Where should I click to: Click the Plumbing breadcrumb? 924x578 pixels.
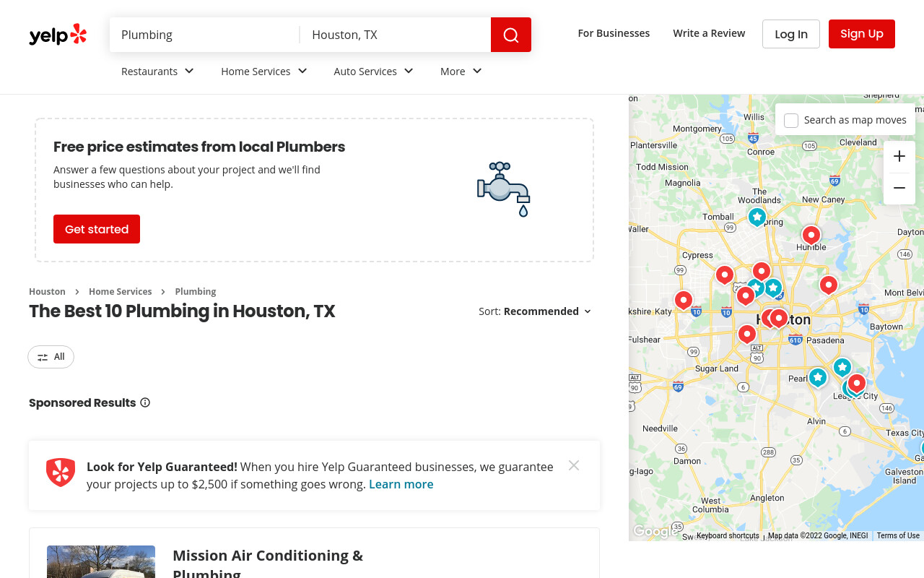coord(196,291)
